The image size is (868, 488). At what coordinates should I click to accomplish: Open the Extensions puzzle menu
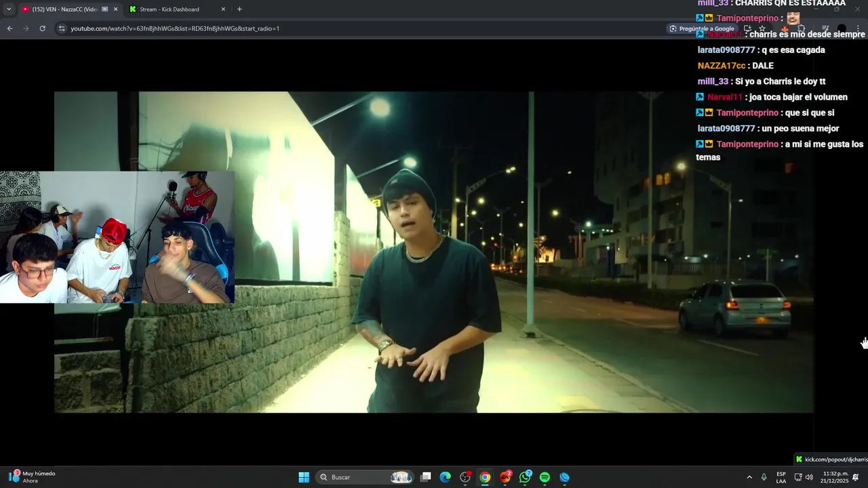801,28
